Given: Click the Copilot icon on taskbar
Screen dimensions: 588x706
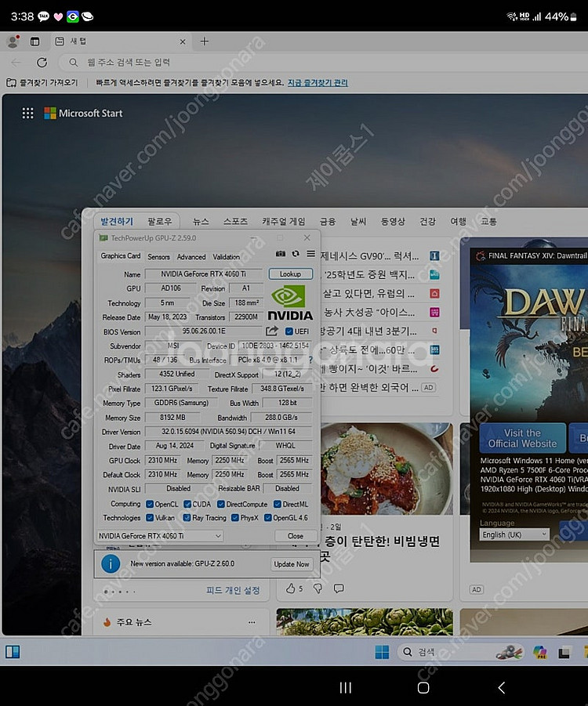Looking at the screenshot, I should [539, 651].
